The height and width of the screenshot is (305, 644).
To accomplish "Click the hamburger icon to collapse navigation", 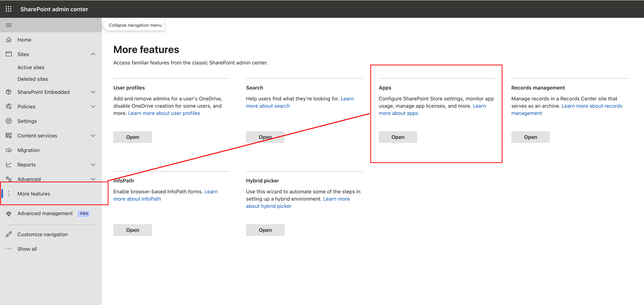I will (x=9, y=25).
